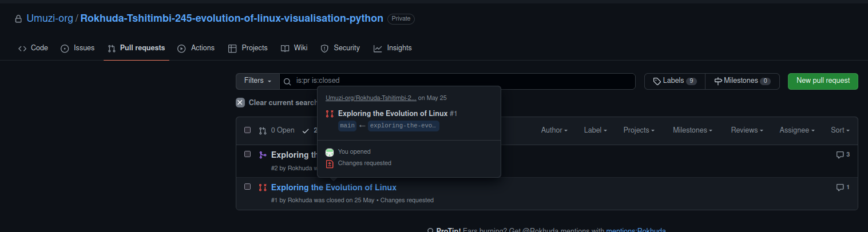Viewport: 868px width, 232px height.
Task: Toggle the select all pull requests checkbox
Action: (248, 130)
